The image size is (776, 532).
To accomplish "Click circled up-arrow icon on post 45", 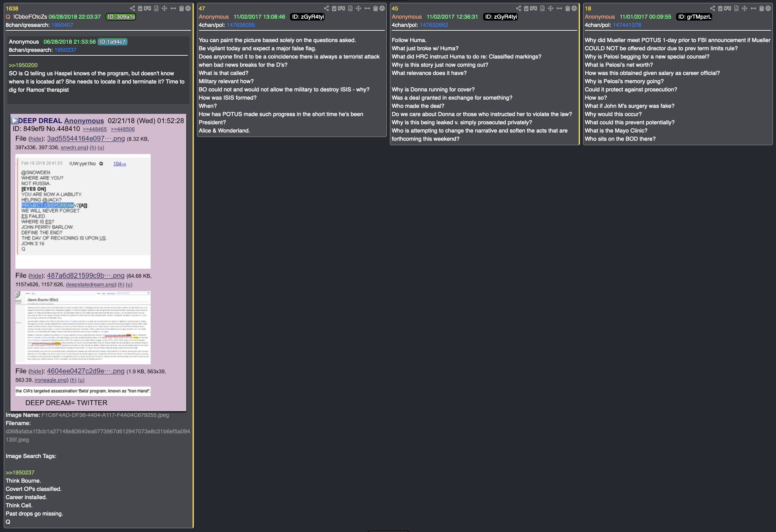I will (x=574, y=8).
